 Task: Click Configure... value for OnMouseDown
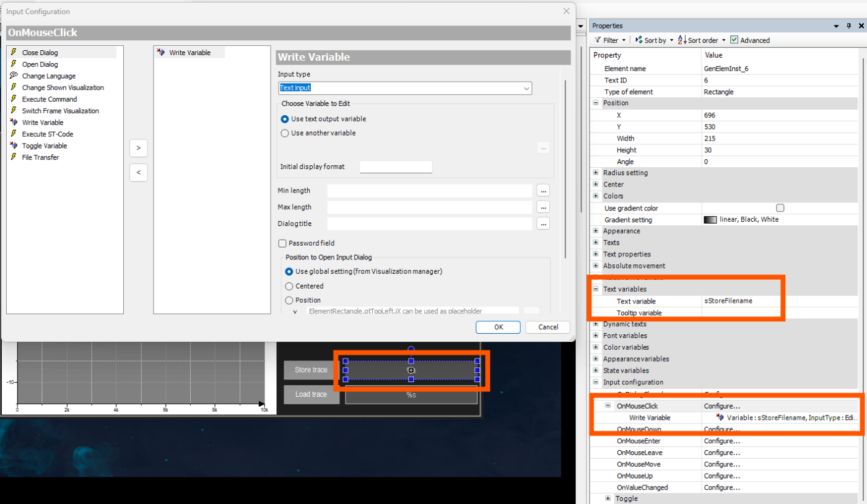(x=721, y=429)
